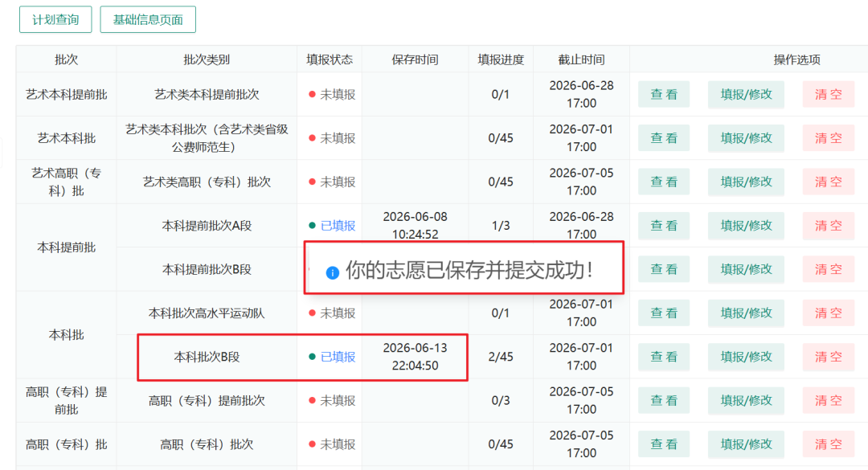Click the 截止时间 column header
868x470 pixels.
tap(581, 59)
